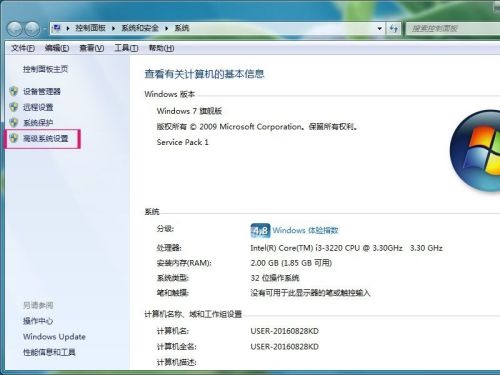The height and width of the screenshot is (375, 500).
Task: Click the Windows 体验指数 link
Action: (306, 230)
